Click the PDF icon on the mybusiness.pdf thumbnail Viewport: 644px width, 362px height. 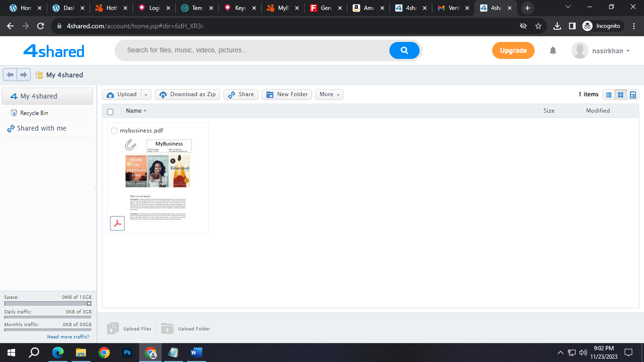[117, 223]
